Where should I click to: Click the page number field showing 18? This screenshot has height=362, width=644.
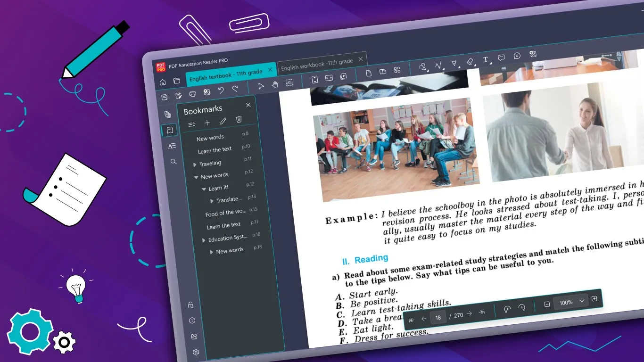coord(438,317)
